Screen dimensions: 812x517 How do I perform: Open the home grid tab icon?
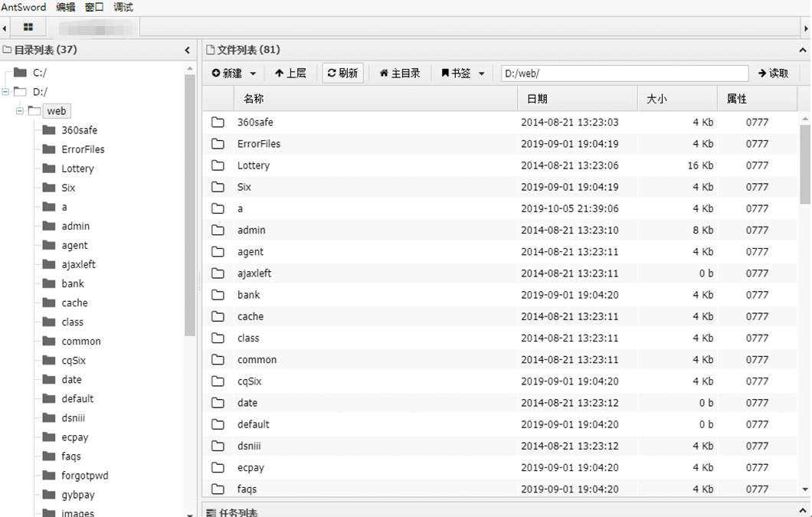(28, 27)
